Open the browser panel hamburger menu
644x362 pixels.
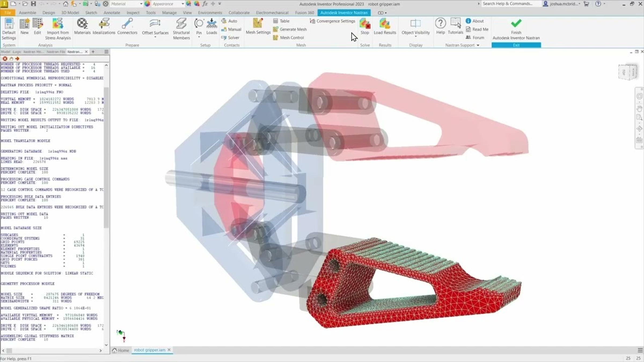(106, 52)
